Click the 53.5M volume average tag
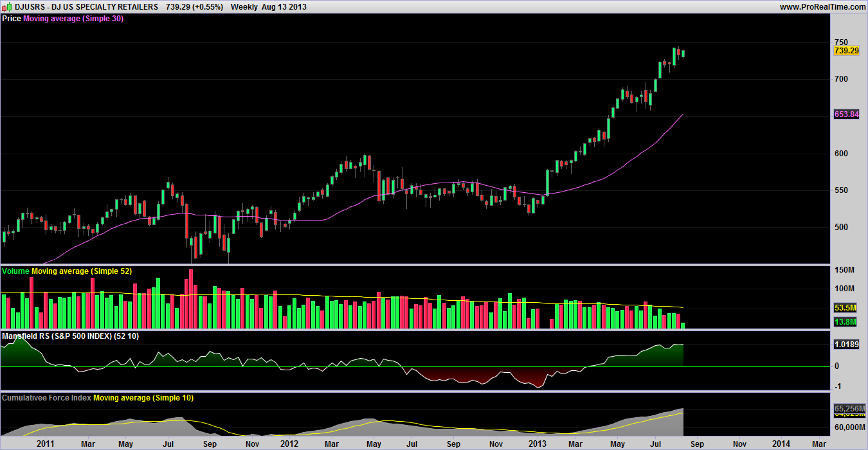 [845, 308]
